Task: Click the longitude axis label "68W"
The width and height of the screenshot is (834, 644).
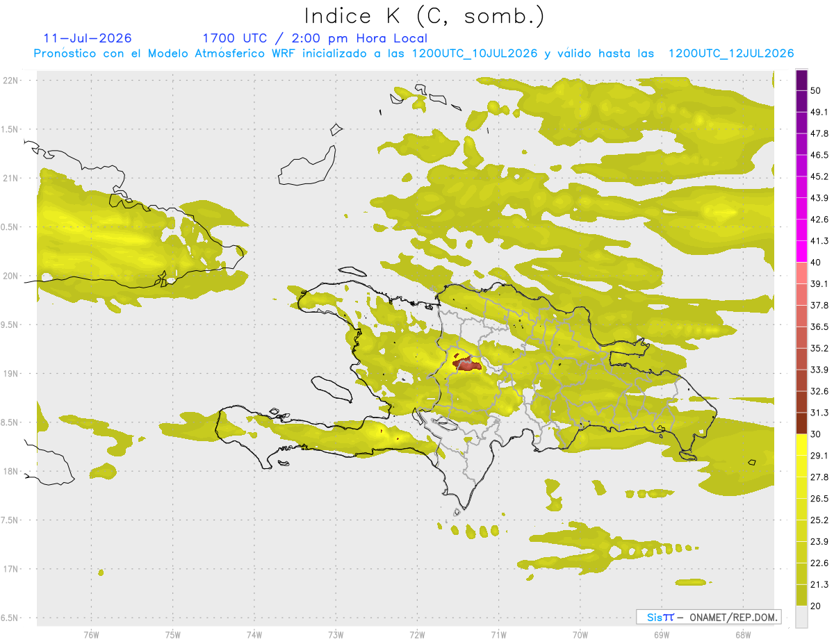Action: pyautogui.click(x=743, y=635)
